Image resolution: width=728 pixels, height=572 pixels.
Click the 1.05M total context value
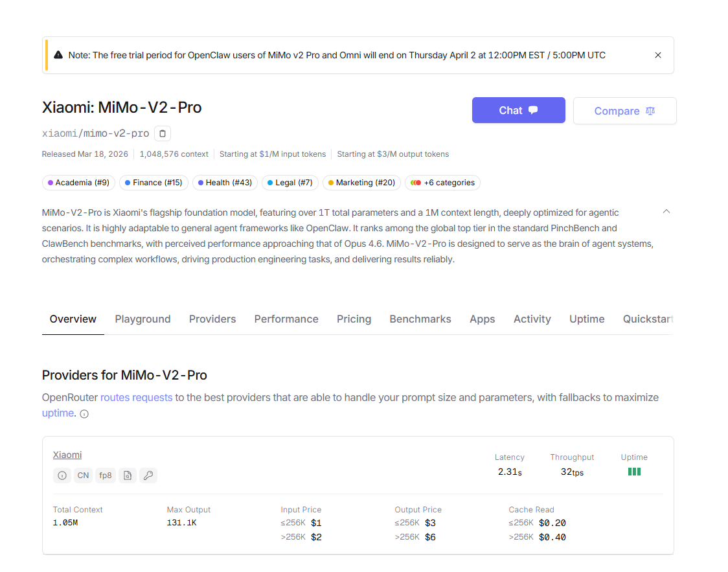(65, 523)
